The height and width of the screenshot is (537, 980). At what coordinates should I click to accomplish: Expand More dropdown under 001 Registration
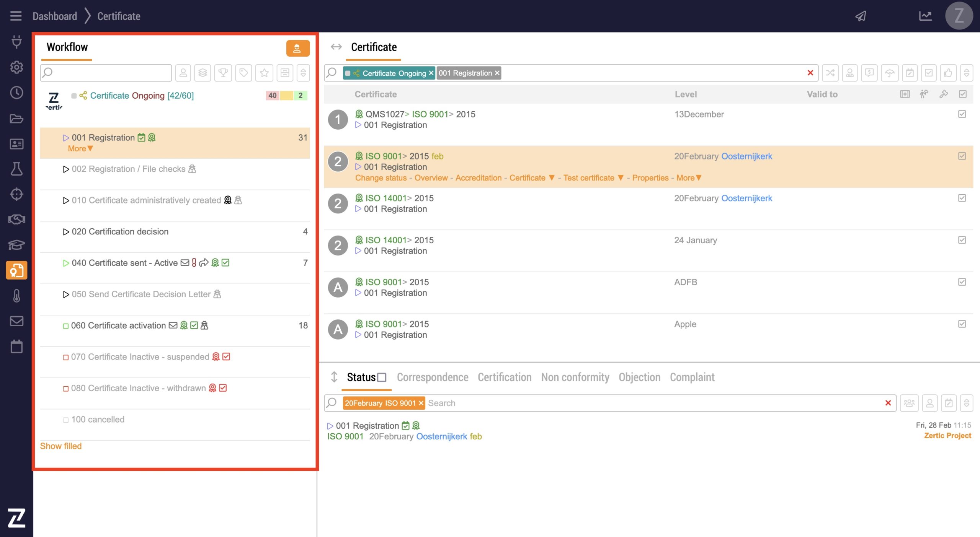coord(80,148)
